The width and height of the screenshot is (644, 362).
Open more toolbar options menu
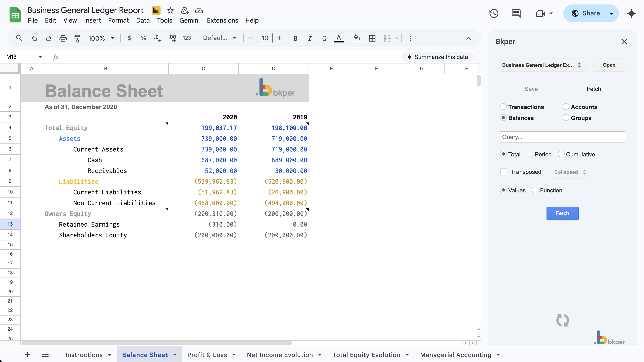tap(410, 38)
